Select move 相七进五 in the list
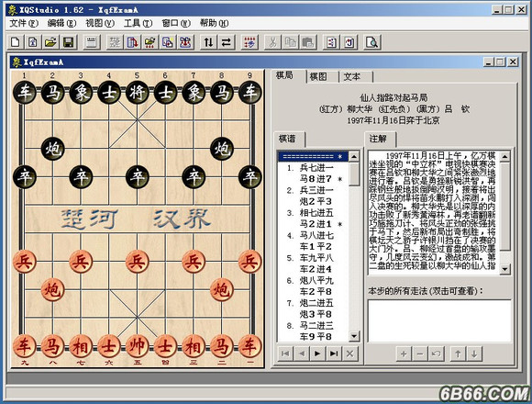The height and width of the screenshot is (404, 532). click(316, 213)
